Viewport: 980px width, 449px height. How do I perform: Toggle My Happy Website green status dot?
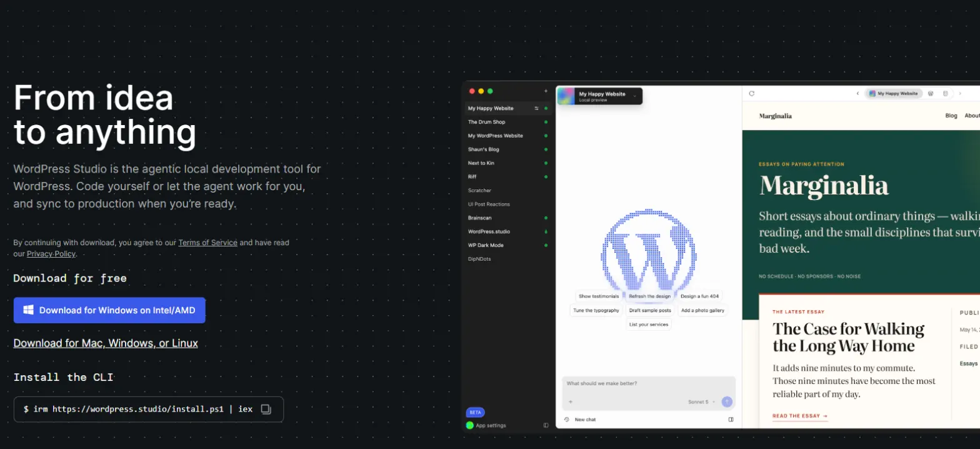tap(546, 108)
